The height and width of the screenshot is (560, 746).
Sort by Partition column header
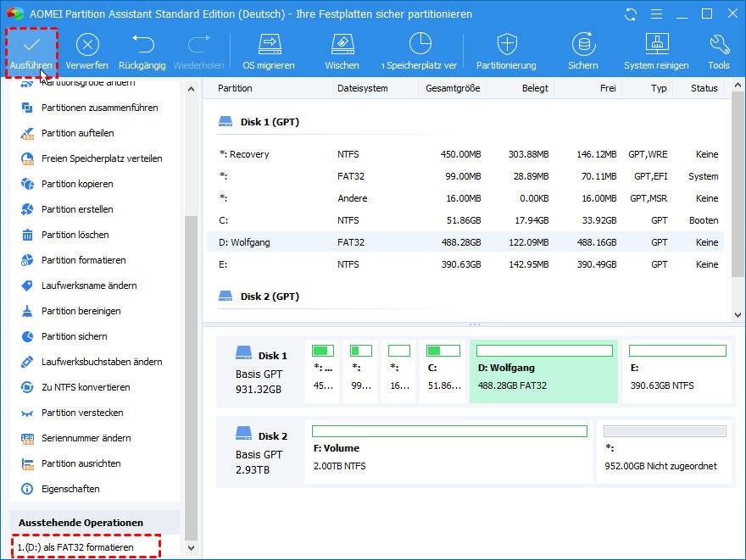point(235,88)
